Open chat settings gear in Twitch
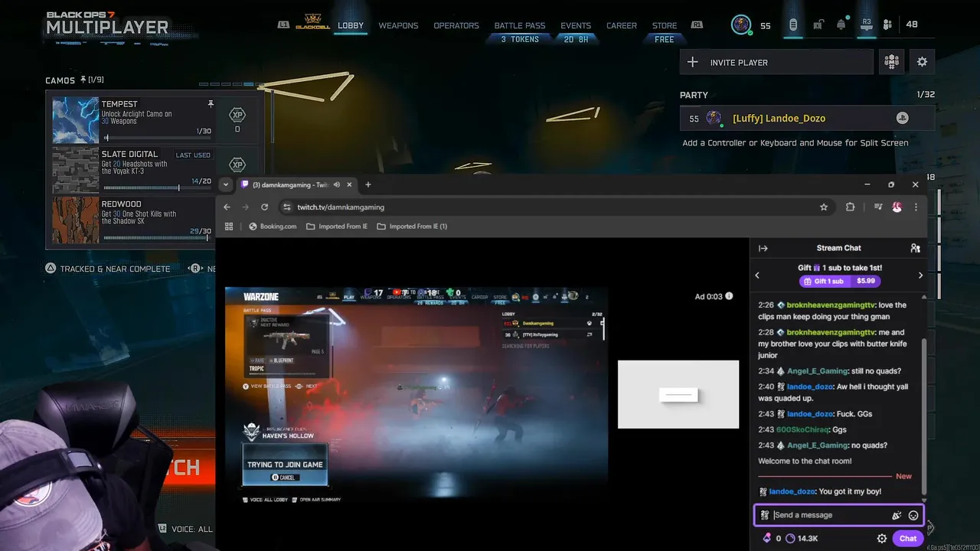The height and width of the screenshot is (551, 980). (882, 539)
